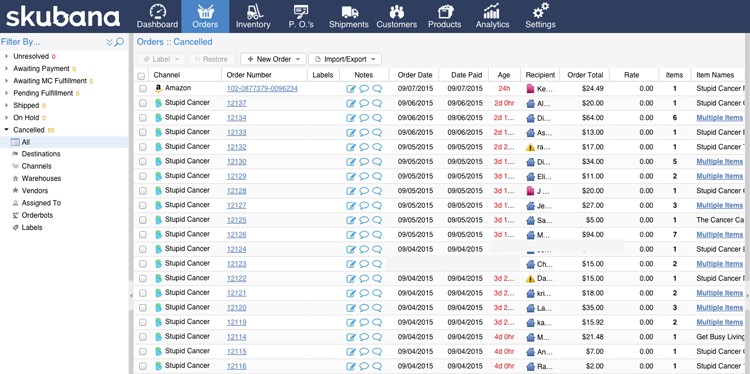Image resolution: width=750 pixels, height=374 pixels.
Task: Click warning icon in order 12132 recipient
Action: click(530, 147)
